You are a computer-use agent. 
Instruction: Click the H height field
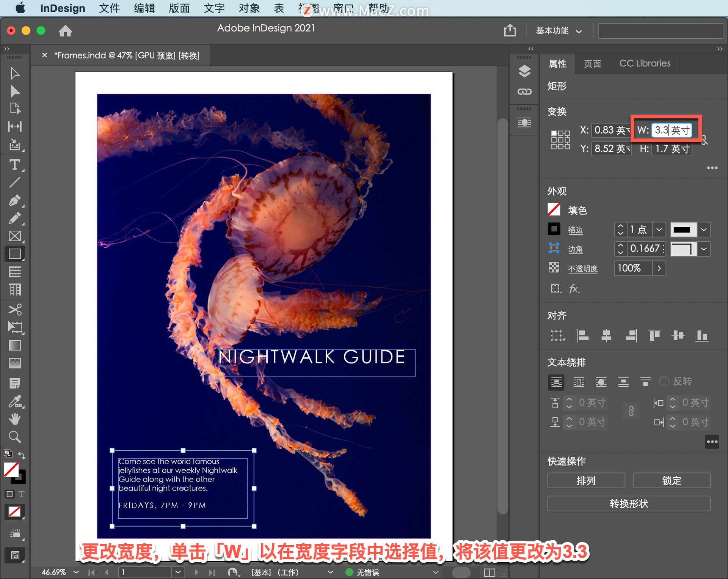(x=672, y=149)
